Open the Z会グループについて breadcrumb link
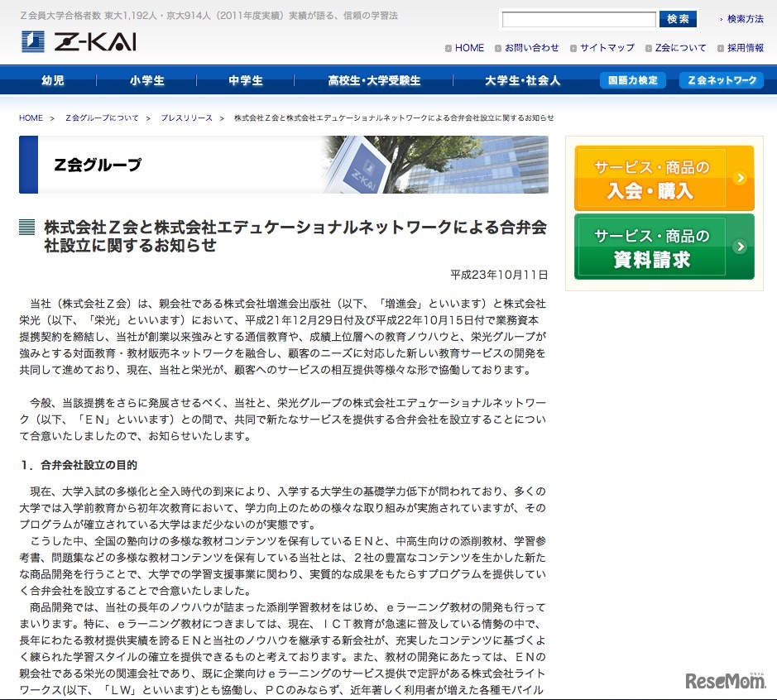This screenshot has height=700, width=777. [x=102, y=117]
